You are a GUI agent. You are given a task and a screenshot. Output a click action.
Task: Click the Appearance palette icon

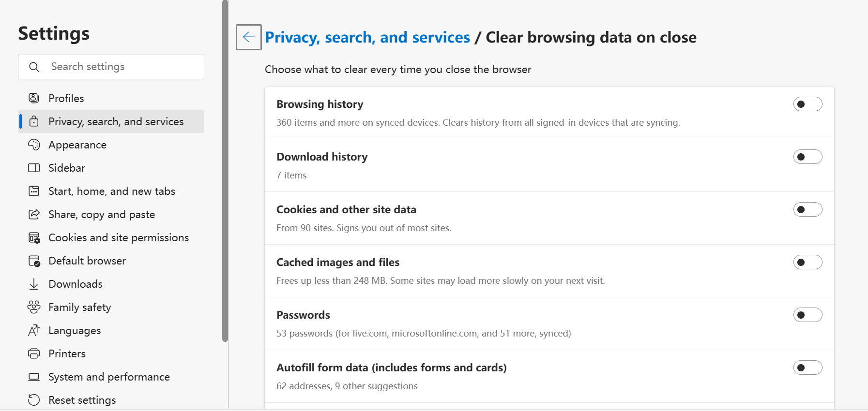coord(33,145)
